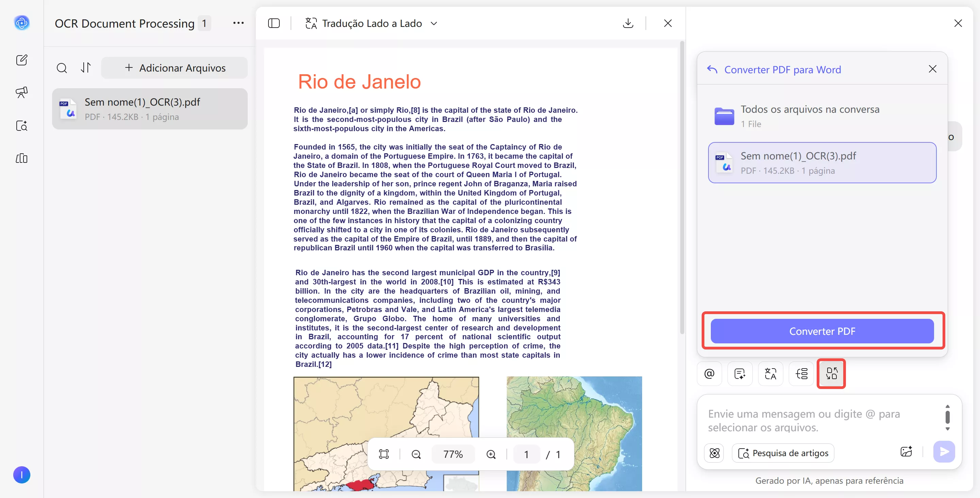Screen dimensions: 980x498
Task: Open the library panel in the left sidebar
Action: pos(22,158)
